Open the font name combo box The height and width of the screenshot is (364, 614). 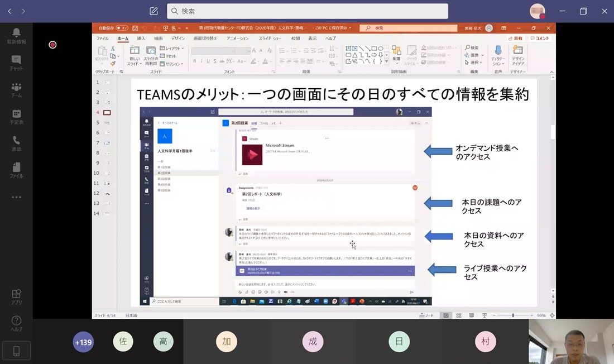[213, 51]
